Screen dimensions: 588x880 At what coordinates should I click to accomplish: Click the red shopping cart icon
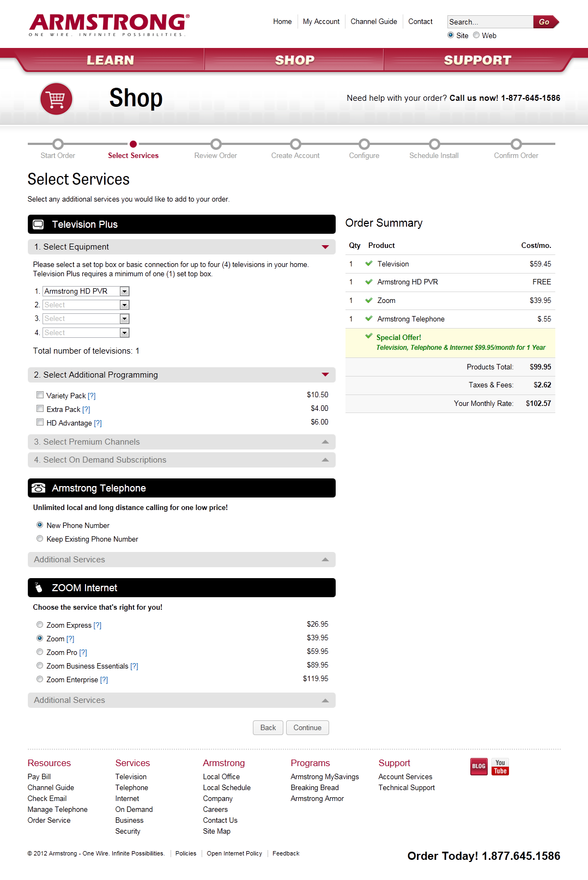pyautogui.click(x=56, y=99)
